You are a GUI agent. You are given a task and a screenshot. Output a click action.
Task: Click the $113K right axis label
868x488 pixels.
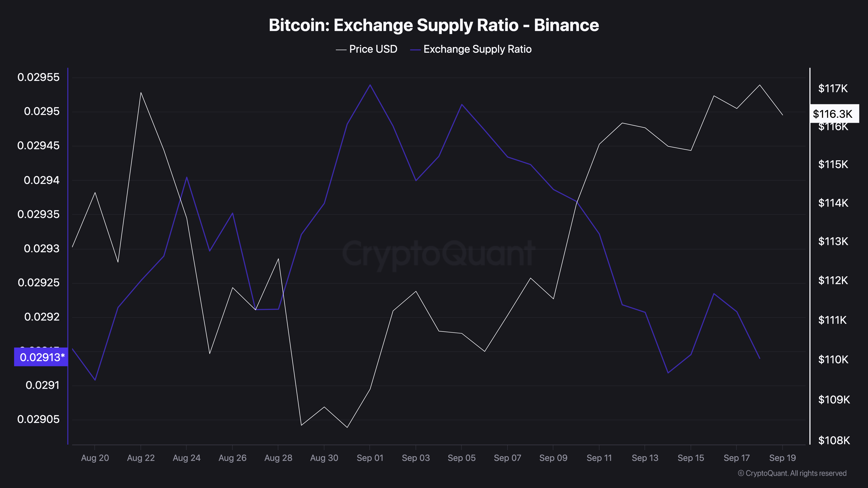(833, 241)
